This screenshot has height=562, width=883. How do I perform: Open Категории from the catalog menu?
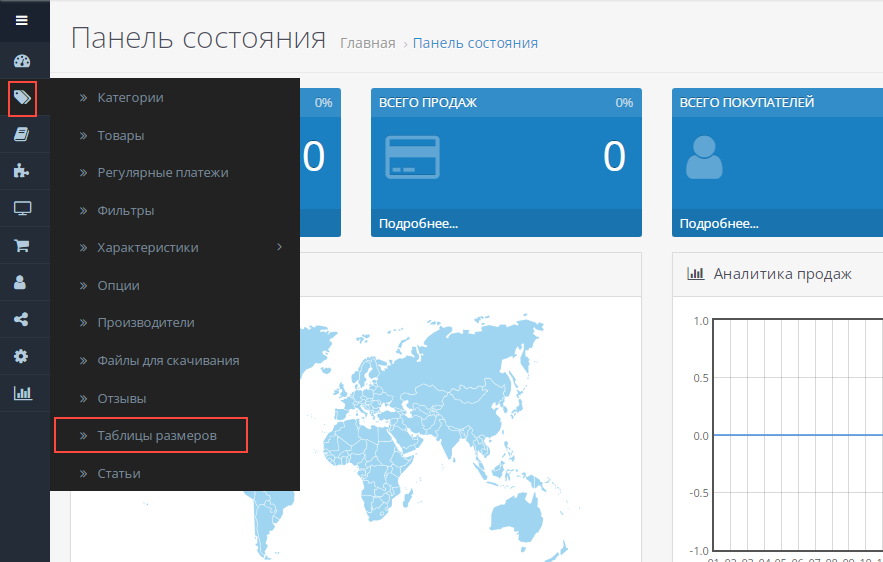tap(130, 98)
